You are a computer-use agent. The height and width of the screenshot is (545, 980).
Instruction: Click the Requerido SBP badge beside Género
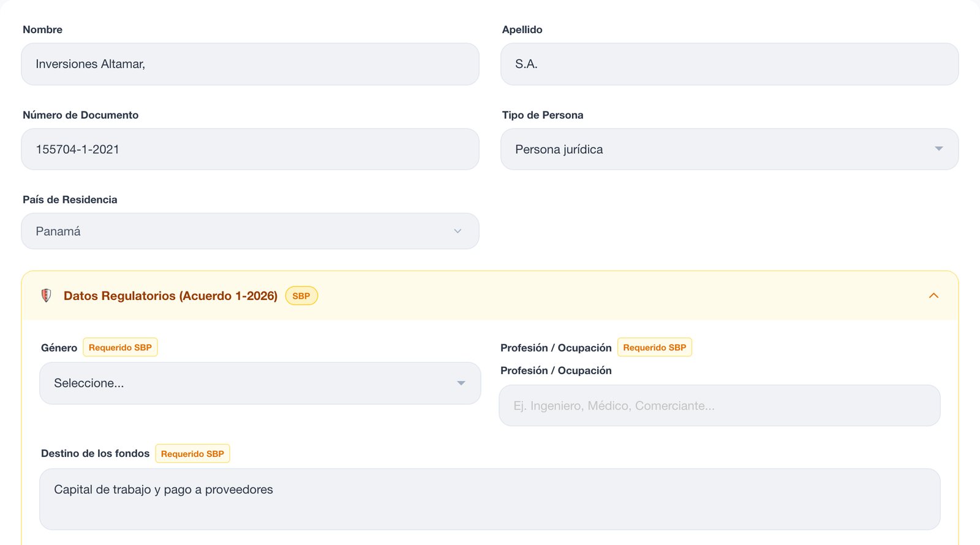pos(120,347)
